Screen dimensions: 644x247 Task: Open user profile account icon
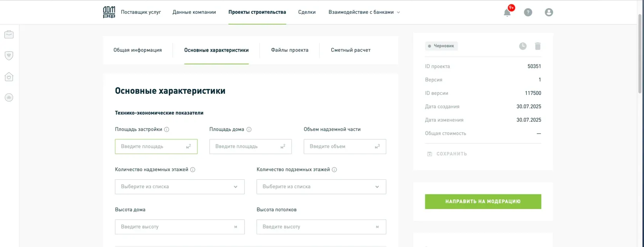click(549, 12)
